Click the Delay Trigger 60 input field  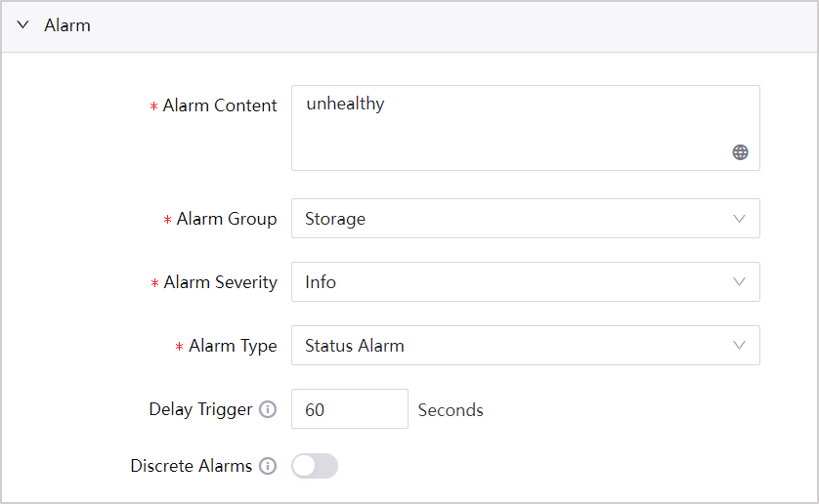click(349, 409)
